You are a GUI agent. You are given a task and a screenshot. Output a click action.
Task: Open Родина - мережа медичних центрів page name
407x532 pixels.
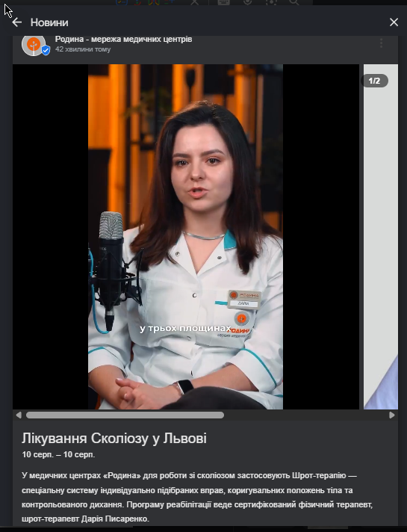[123, 39]
